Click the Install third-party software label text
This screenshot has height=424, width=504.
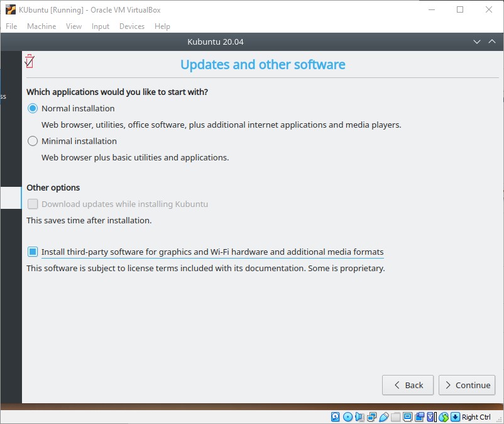[x=212, y=252]
